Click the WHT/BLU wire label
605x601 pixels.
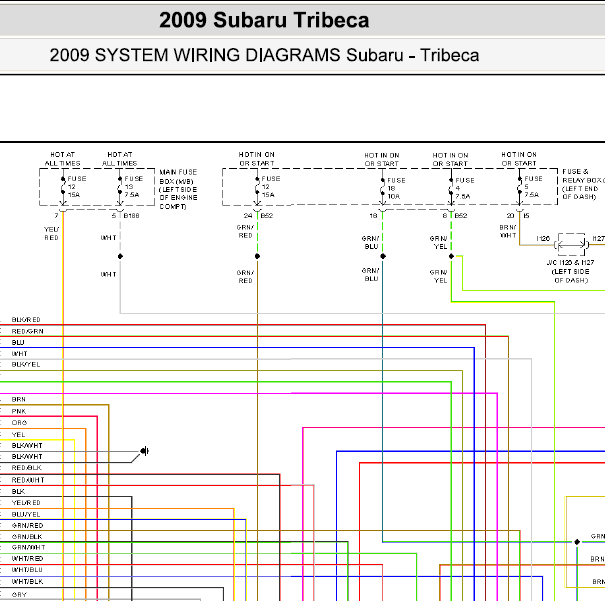27,570
